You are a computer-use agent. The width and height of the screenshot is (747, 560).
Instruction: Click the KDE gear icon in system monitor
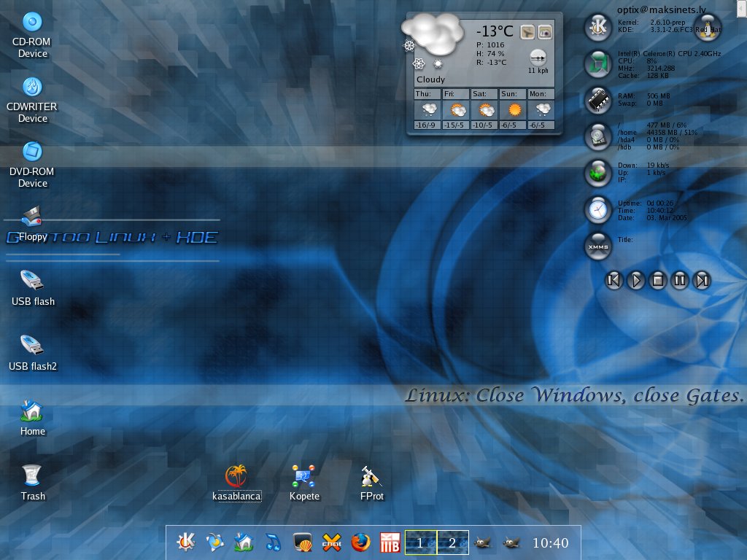[x=598, y=27]
